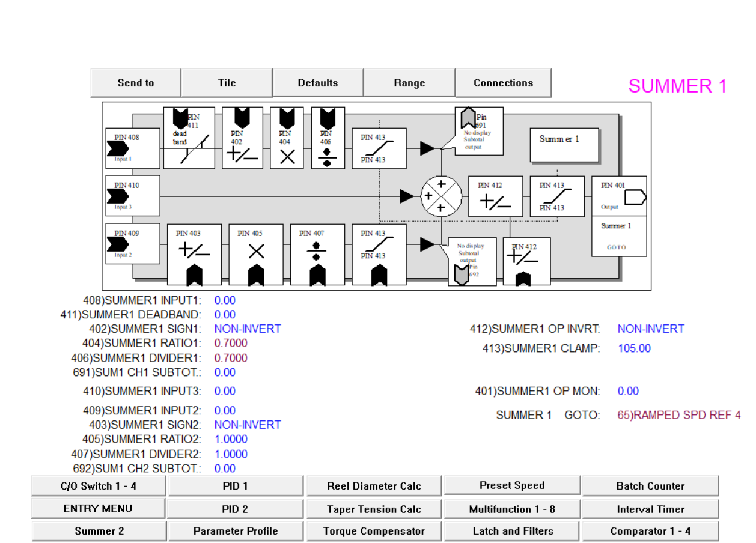Click the PIN 410 Input 3 block
The height and width of the screenshot is (543, 756).
pyautogui.click(x=132, y=196)
